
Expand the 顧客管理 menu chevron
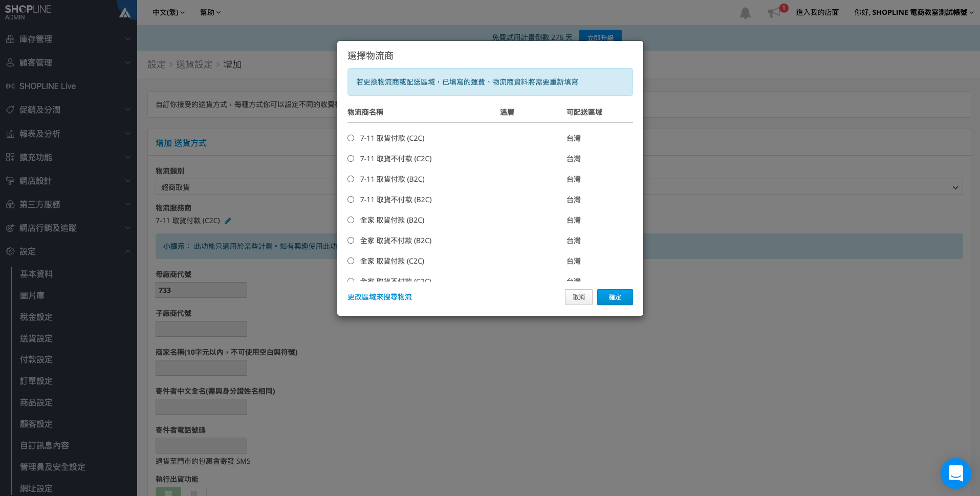(x=127, y=62)
